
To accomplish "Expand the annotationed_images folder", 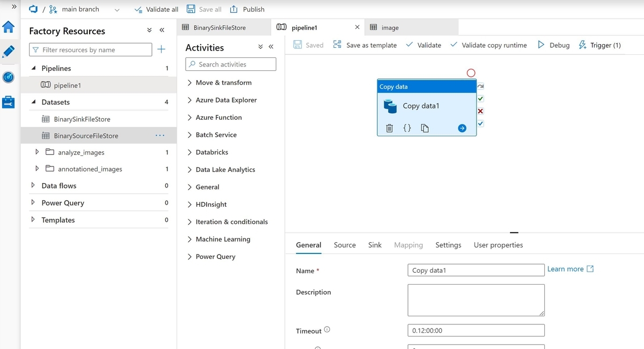I will [37, 169].
